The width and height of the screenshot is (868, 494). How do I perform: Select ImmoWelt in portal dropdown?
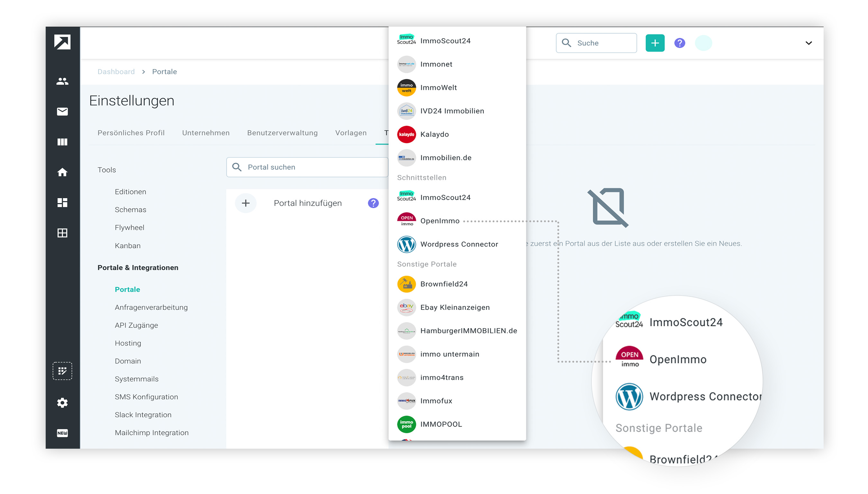457,88
